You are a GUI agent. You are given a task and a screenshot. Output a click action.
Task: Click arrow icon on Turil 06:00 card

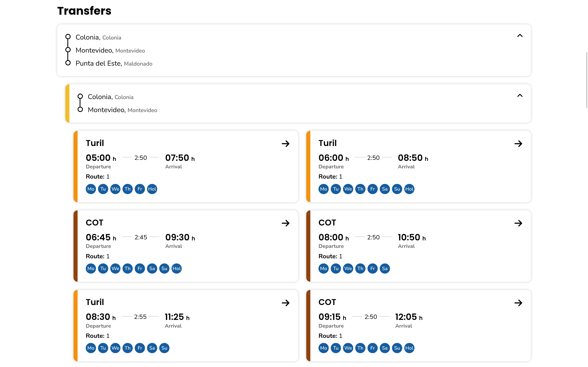pyautogui.click(x=518, y=144)
